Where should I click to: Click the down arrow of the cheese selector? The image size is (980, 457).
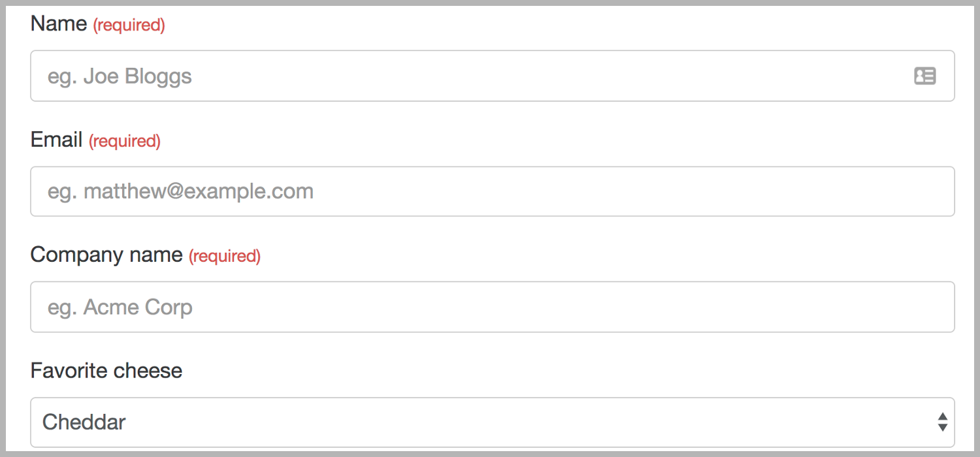pyautogui.click(x=942, y=428)
